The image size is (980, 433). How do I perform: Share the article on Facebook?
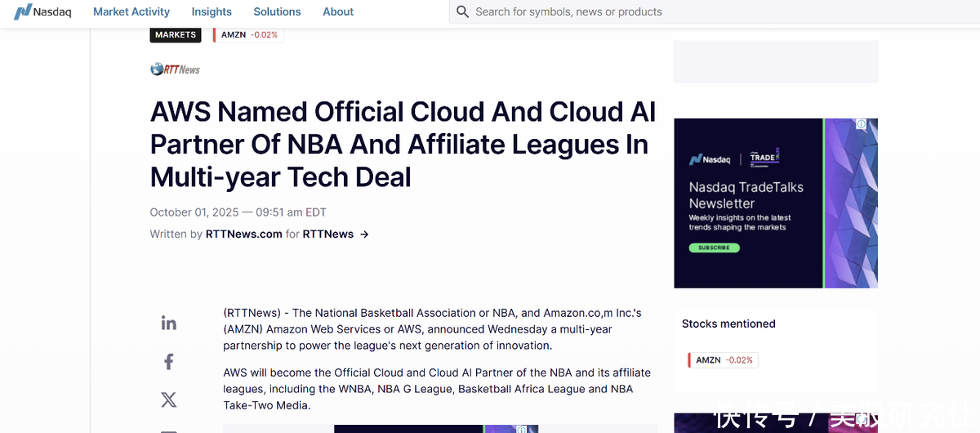click(169, 361)
